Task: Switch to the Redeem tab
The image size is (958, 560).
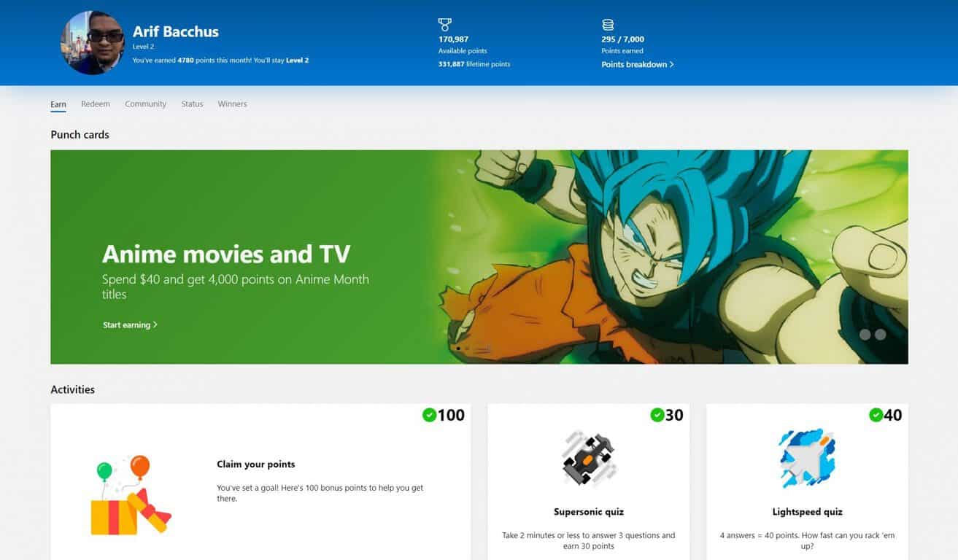Action: [x=96, y=104]
